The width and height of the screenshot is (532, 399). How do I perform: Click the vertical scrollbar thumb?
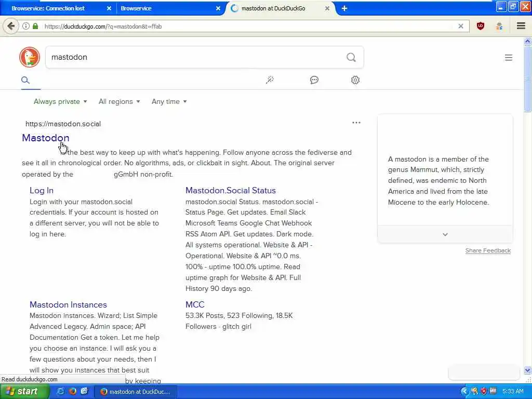[x=527, y=79]
